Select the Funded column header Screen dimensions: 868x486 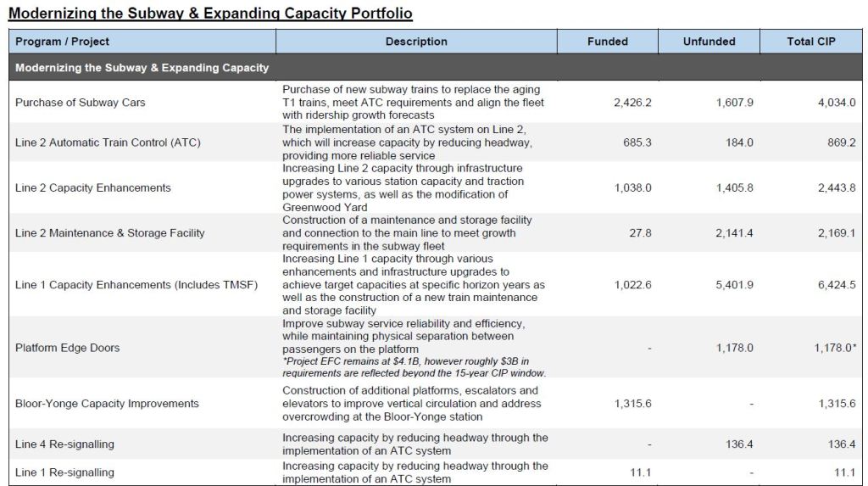click(x=607, y=42)
